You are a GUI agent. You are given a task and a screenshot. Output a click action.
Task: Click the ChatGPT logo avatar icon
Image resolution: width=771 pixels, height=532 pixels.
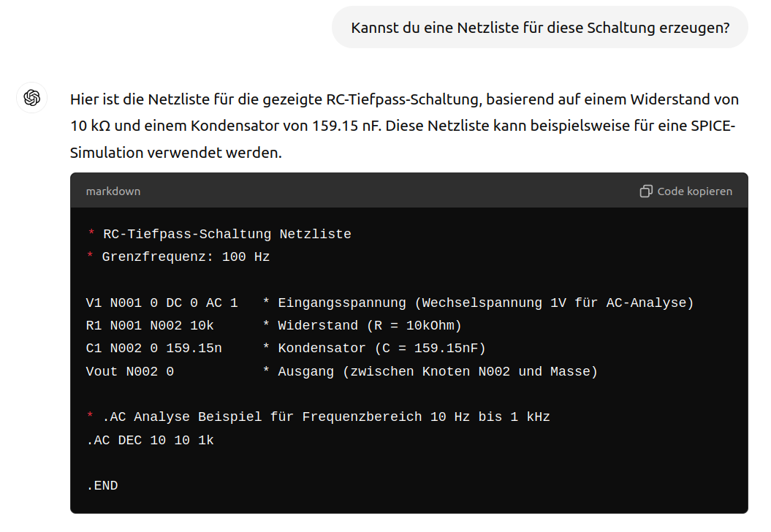32,97
